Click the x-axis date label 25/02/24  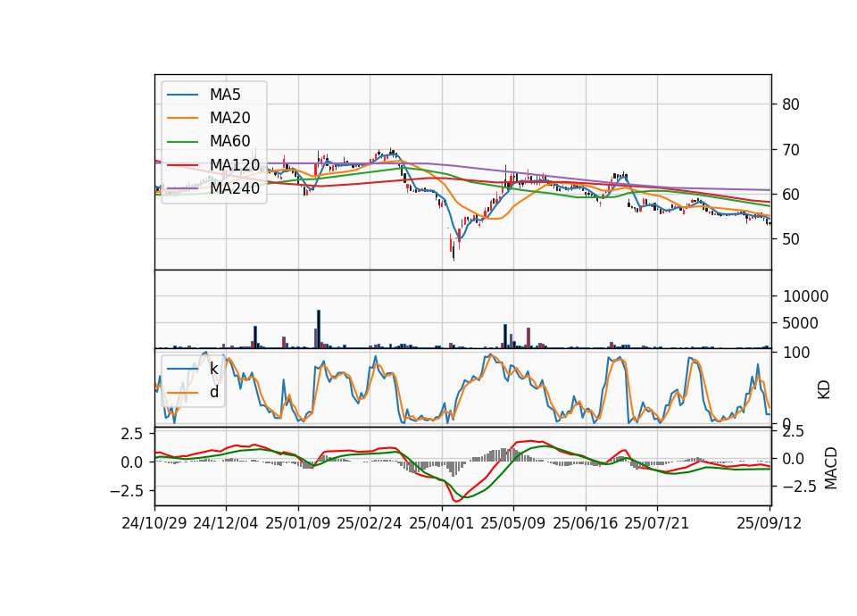(x=370, y=523)
